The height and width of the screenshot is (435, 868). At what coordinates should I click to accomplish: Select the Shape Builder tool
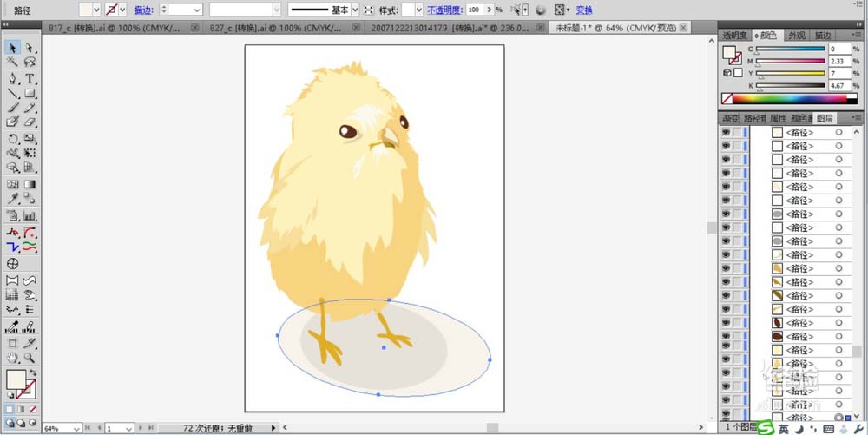(13, 167)
